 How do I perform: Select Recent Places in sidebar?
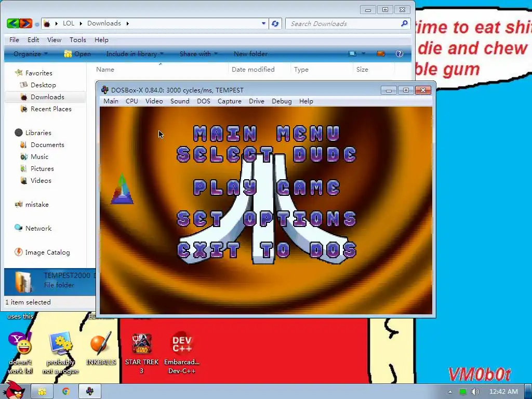click(x=51, y=109)
